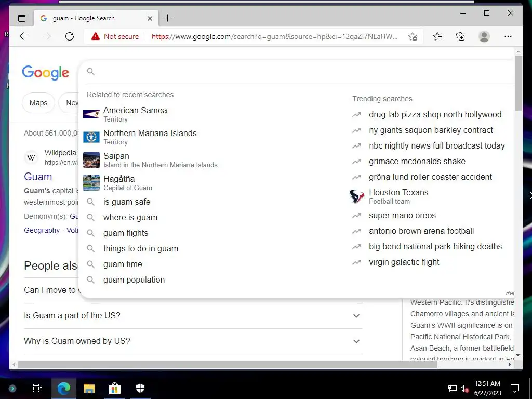
Task: Open Windows Security shield on taskbar
Action: (140, 388)
